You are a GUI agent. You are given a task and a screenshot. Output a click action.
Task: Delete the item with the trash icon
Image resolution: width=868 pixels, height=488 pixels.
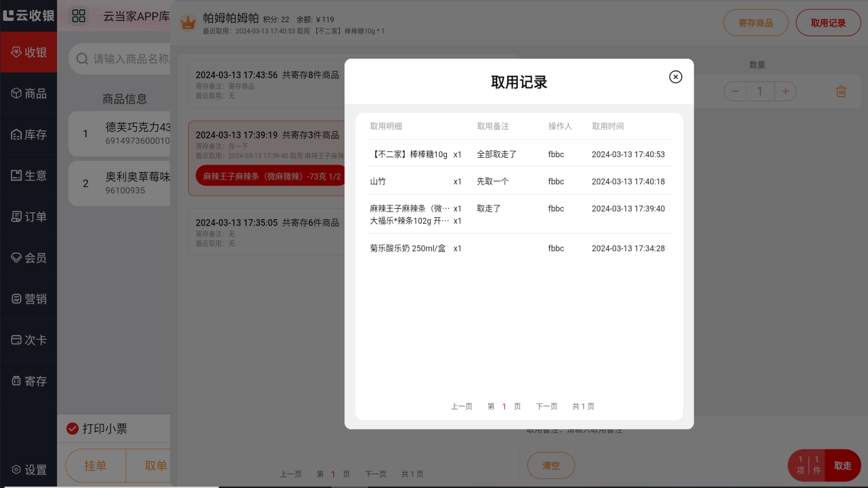click(x=841, y=91)
